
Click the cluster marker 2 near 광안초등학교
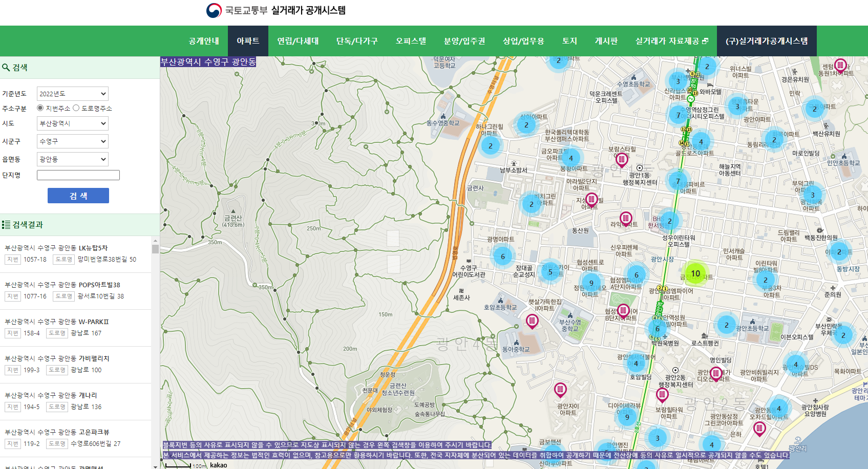pos(727,325)
